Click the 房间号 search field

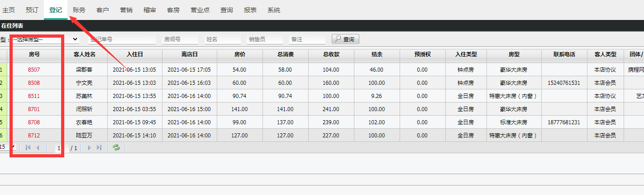coord(180,39)
